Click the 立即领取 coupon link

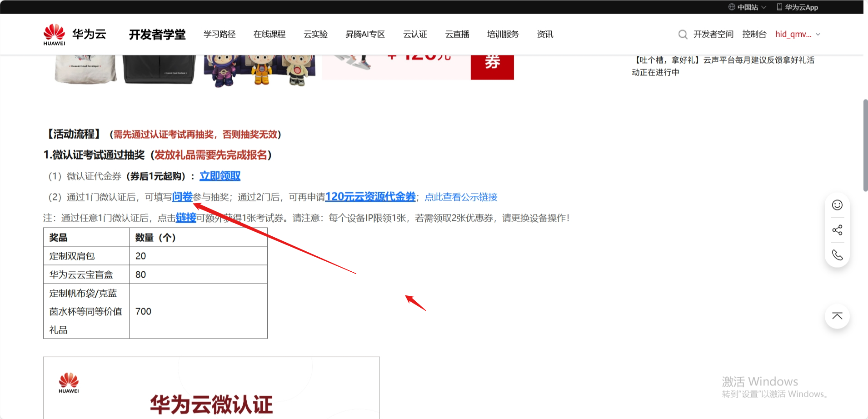tap(220, 176)
